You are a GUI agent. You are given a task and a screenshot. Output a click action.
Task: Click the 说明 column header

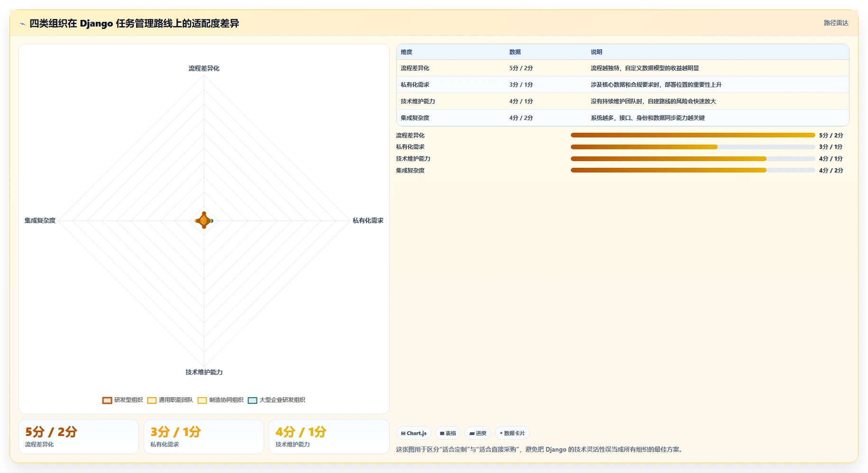click(596, 52)
